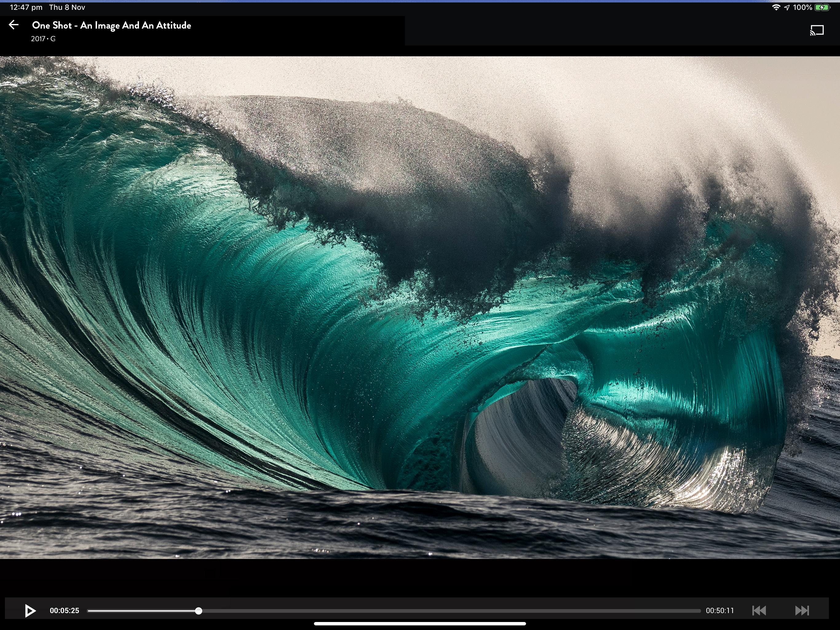Skip to previous track icon

[759, 610]
